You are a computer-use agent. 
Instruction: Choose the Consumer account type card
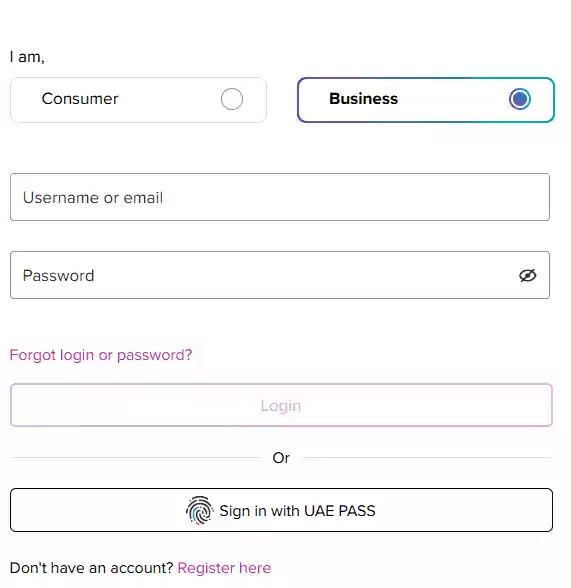coord(138,100)
